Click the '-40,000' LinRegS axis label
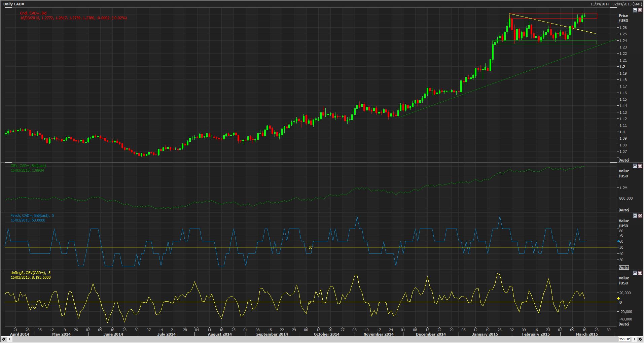Image resolution: width=644 pixels, height=343 pixels. (625, 319)
